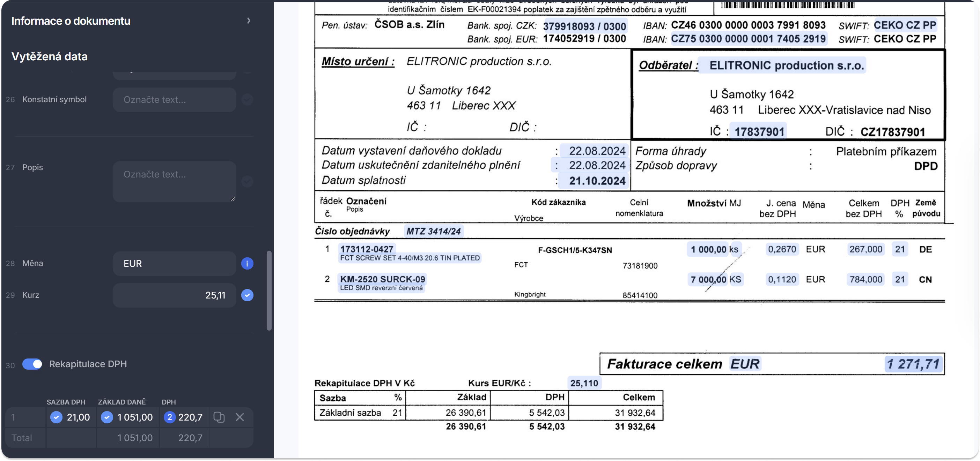
Task: Click highlighted order number MTZ 3414/24
Action: tap(433, 231)
